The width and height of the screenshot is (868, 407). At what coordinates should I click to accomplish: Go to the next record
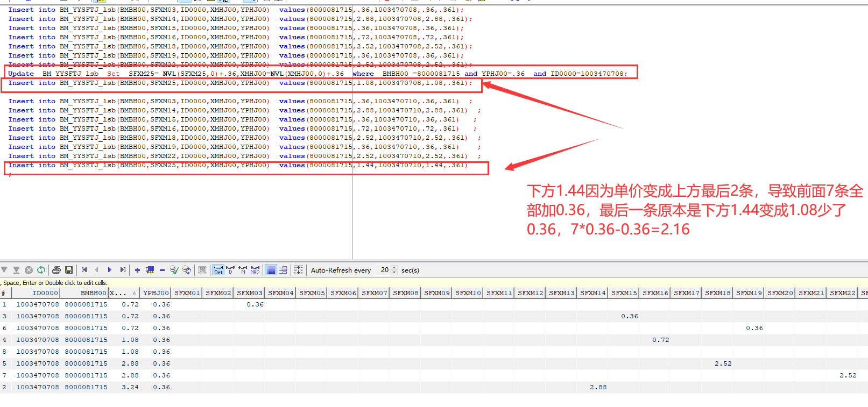(x=110, y=270)
